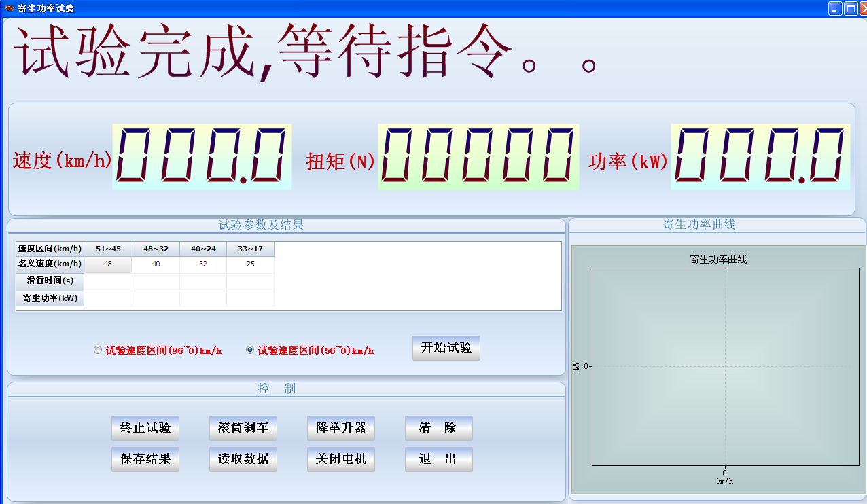Turn off motor with 关闭电机

coord(340,459)
